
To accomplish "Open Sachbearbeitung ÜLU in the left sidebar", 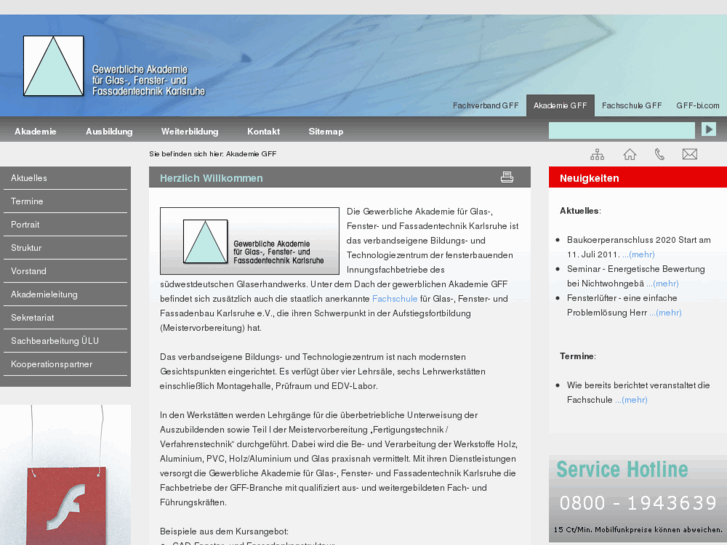I will point(65,340).
